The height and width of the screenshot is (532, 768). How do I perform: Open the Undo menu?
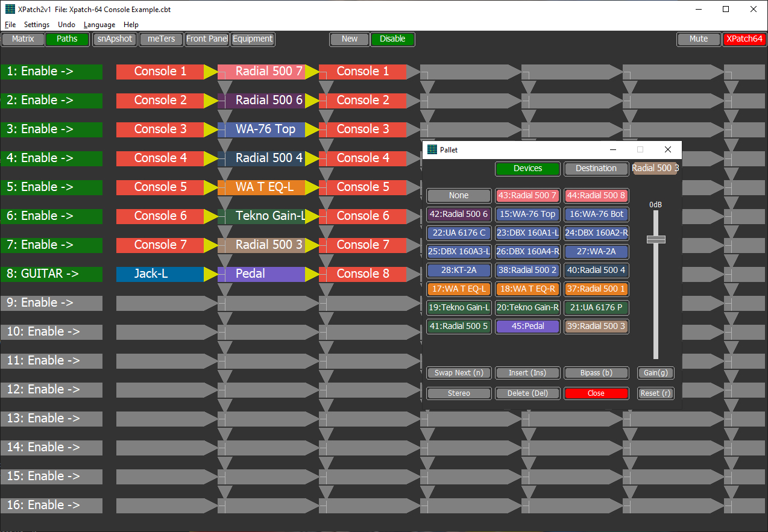click(x=66, y=25)
